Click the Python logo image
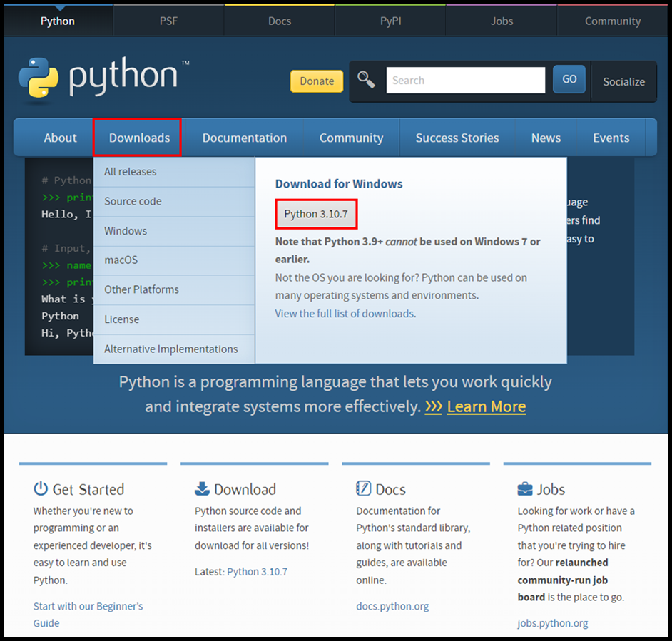Viewport: 672px width, 641px height. coord(103,79)
